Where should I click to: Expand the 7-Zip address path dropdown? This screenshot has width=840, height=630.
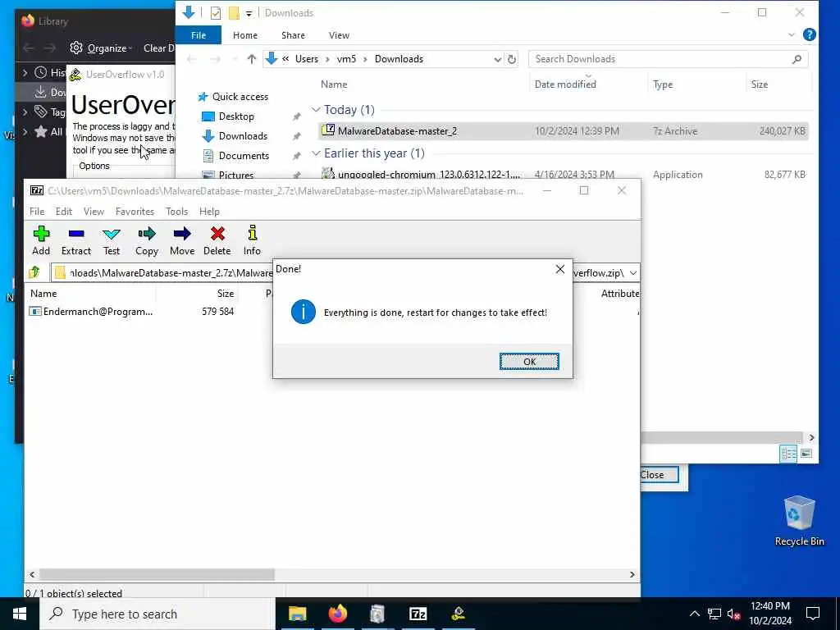click(x=633, y=273)
